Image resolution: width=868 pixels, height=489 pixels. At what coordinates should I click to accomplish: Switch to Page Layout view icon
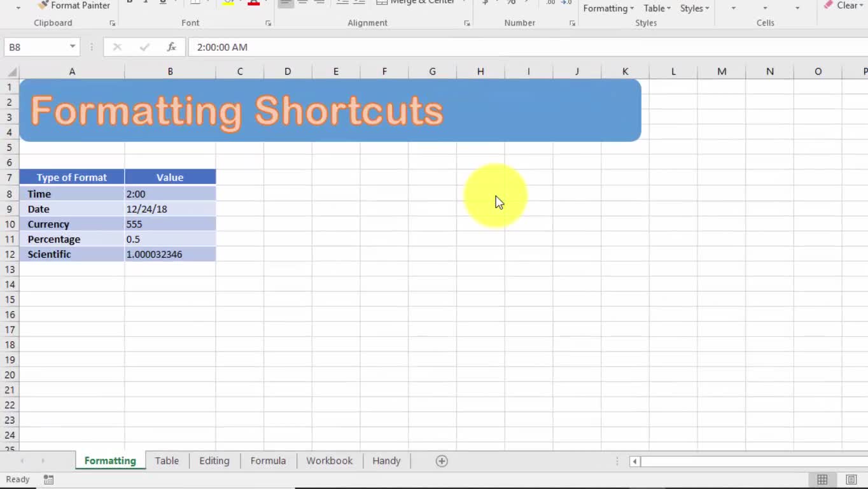(851, 479)
